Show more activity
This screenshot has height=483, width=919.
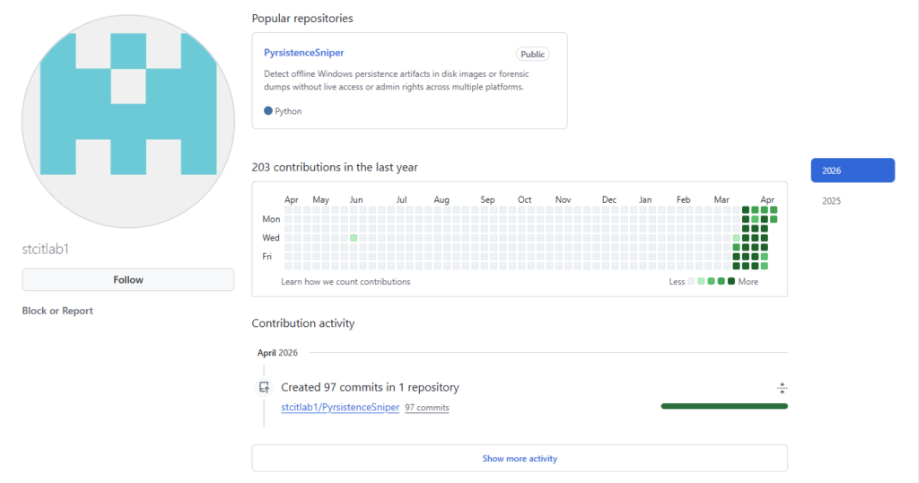point(520,458)
